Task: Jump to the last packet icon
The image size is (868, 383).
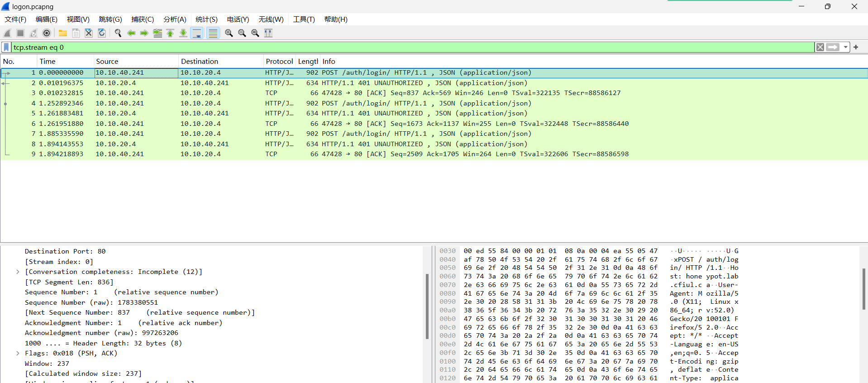Action: tap(183, 33)
